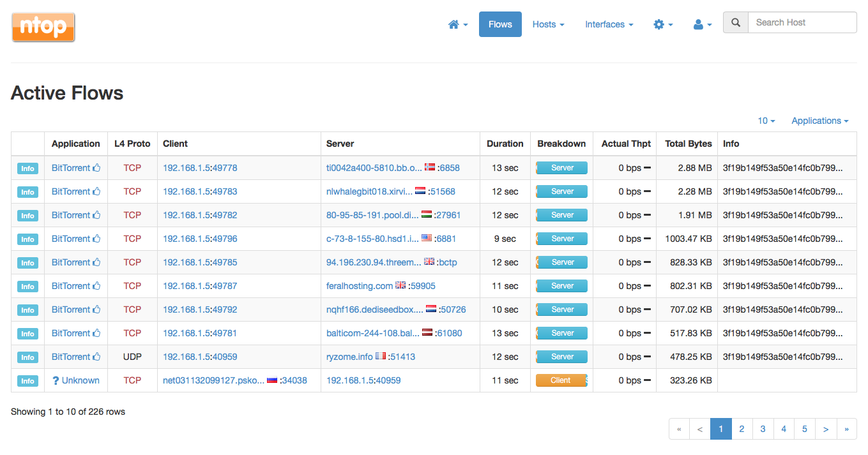Click the flag next to balticom-244-108 server
868x455 pixels.
pyautogui.click(x=428, y=332)
